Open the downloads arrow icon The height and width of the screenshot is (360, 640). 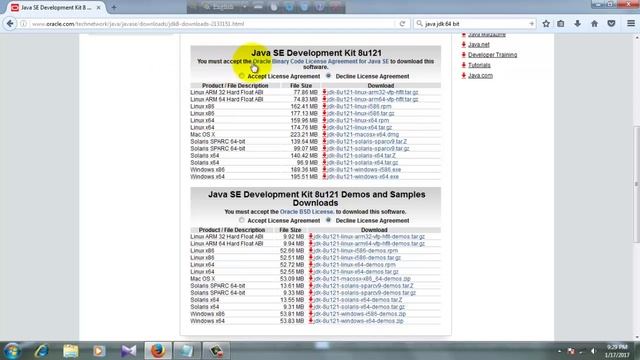[577, 24]
